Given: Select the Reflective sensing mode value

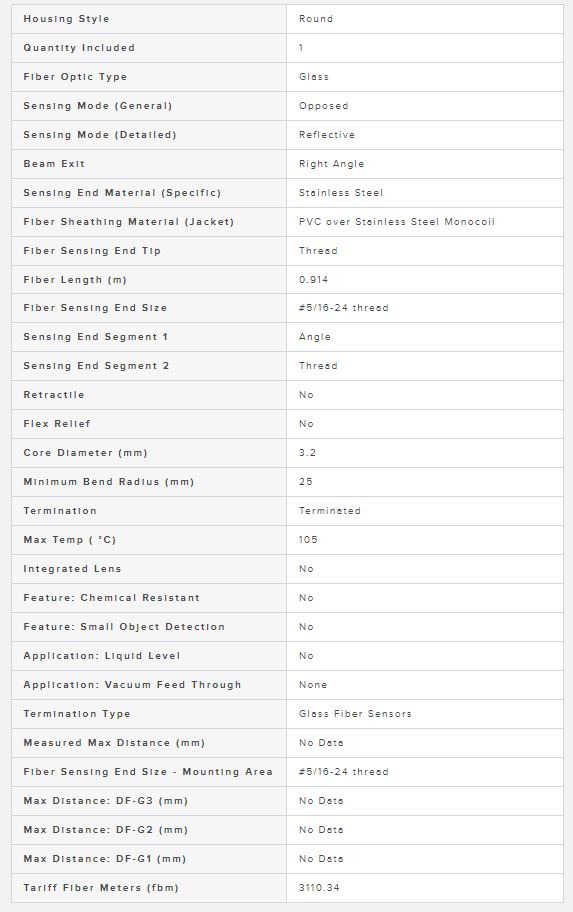Looking at the screenshot, I should click(327, 135).
